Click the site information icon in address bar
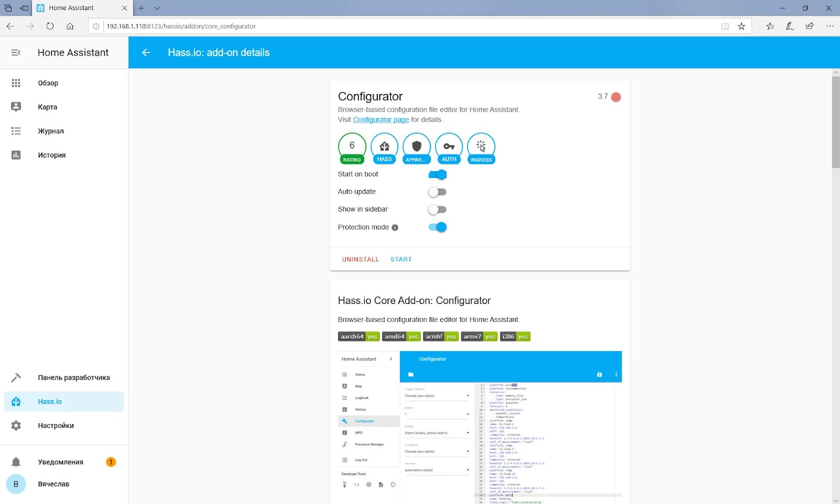840x504 pixels. [x=96, y=26]
